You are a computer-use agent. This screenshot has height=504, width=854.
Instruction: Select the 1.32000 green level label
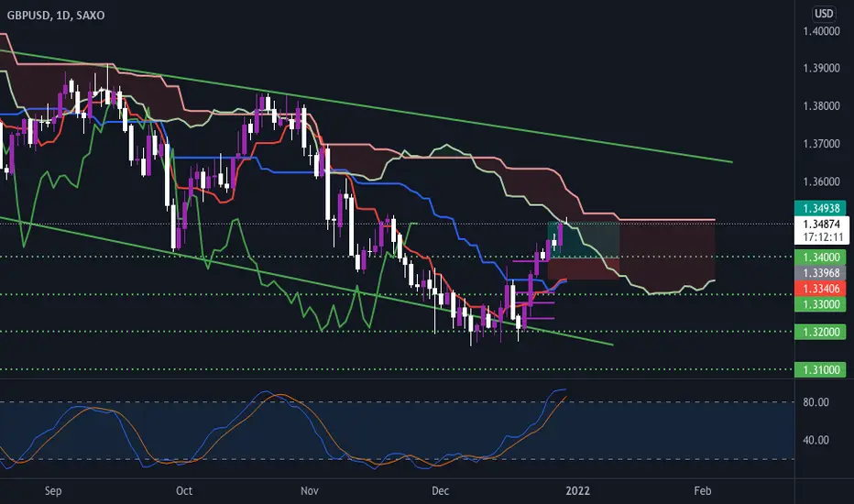(821, 332)
